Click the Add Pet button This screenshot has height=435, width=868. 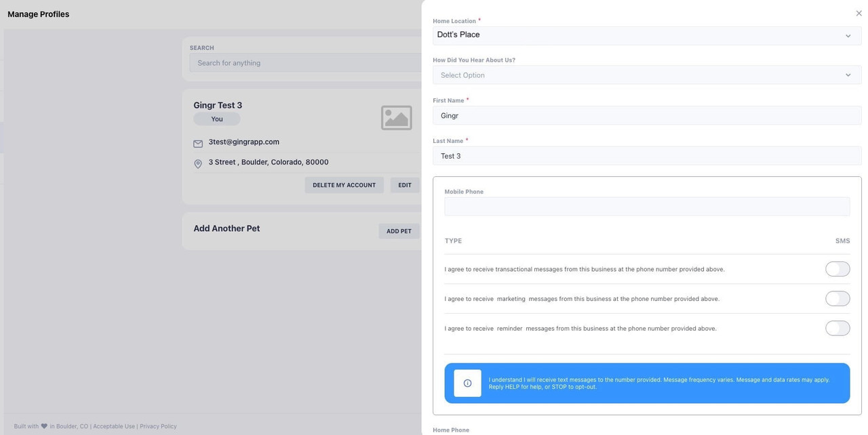tap(399, 231)
